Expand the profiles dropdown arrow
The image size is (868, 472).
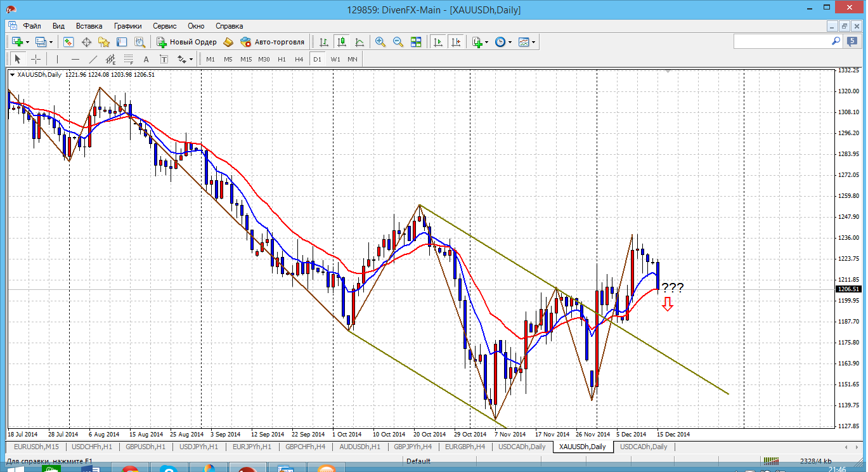[51, 42]
